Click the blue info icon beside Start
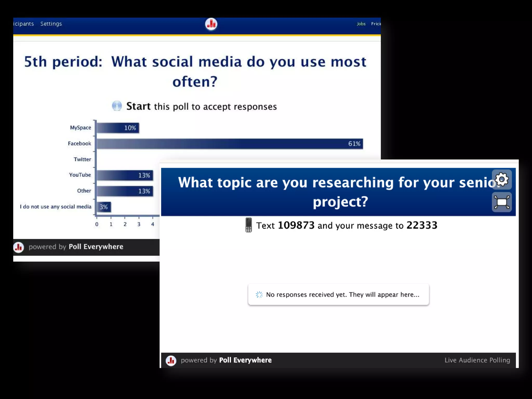 point(117,106)
